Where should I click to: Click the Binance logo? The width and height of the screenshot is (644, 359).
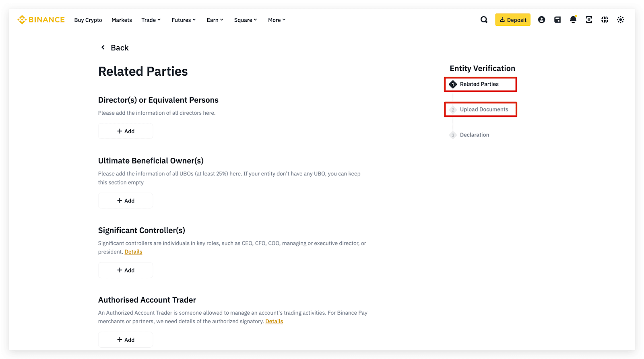point(41,20)
